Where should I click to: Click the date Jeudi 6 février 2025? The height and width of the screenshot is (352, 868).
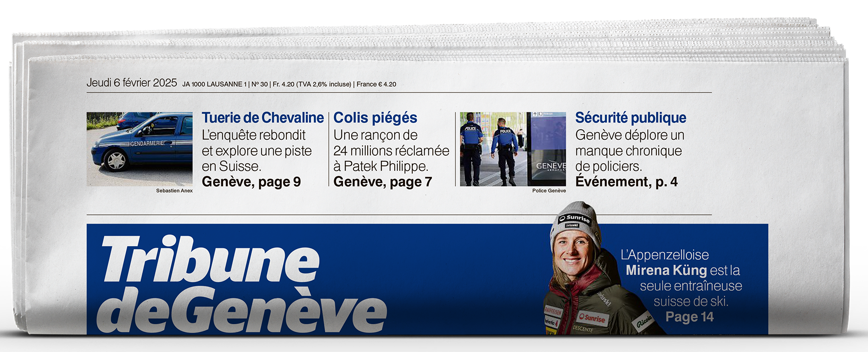(132, 83)
